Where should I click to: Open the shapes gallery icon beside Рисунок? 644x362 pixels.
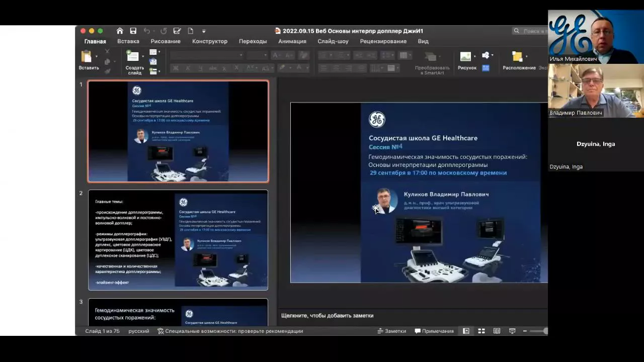coord(486,55)
